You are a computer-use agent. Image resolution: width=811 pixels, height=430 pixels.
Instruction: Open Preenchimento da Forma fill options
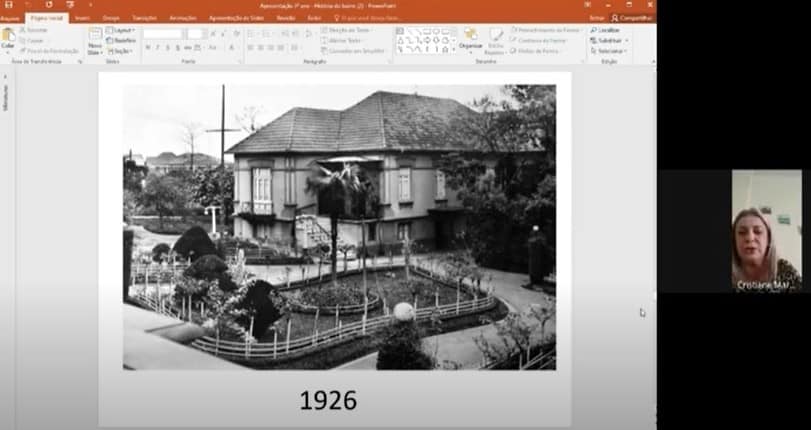545,30
